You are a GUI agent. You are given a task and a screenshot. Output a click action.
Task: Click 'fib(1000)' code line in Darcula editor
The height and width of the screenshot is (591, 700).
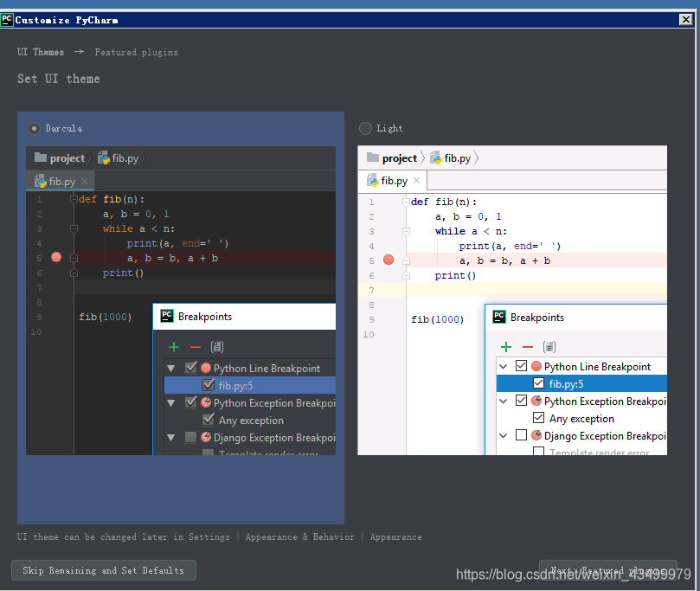point(106,317)
